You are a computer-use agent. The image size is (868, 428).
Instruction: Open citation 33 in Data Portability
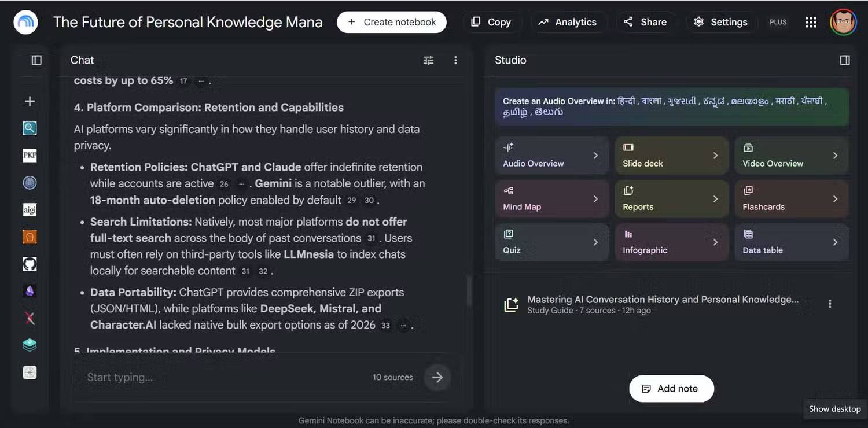tap(385, 325)
